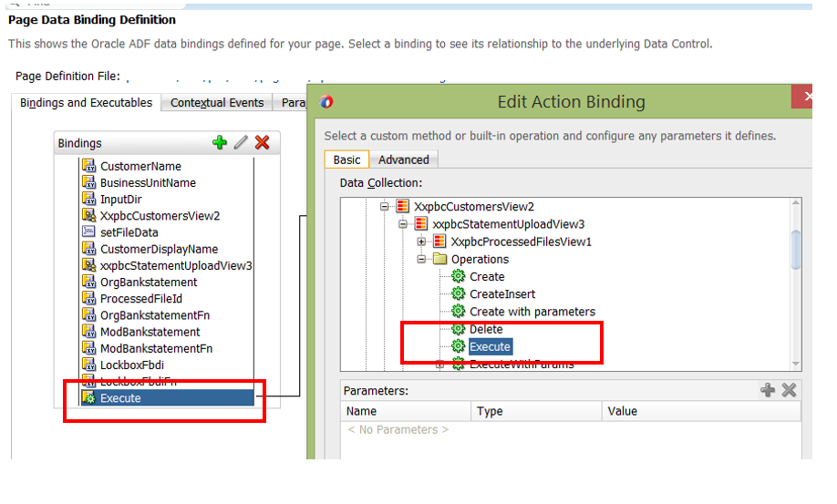Select the OrgBankstatementFn binding
This screenshot has height=504, width=837.
(155, 314)
